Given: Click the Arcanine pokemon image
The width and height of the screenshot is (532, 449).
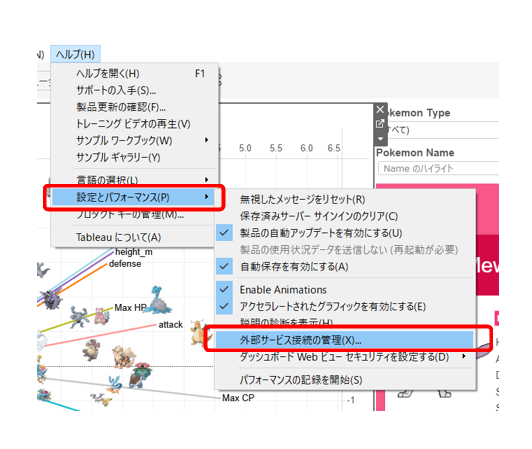Looking at the screenshot, I should pyautogui.click(x=124, y=356).
